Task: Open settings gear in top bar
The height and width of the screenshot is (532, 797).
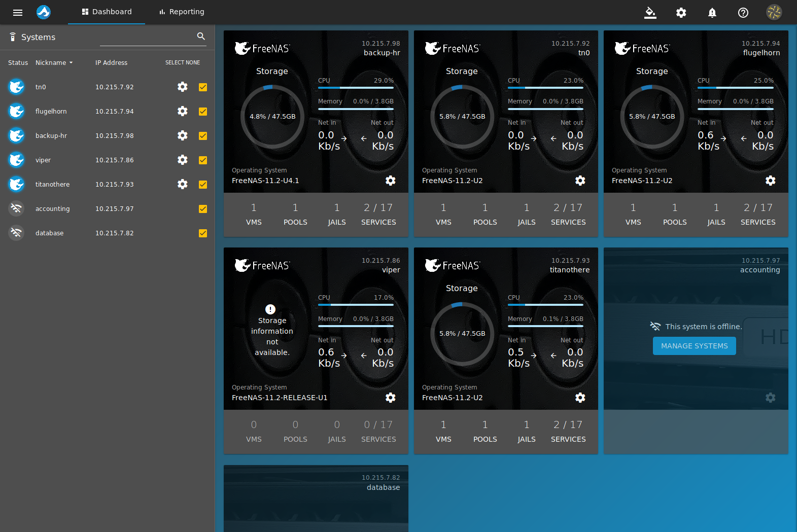Action: point(681,12)
